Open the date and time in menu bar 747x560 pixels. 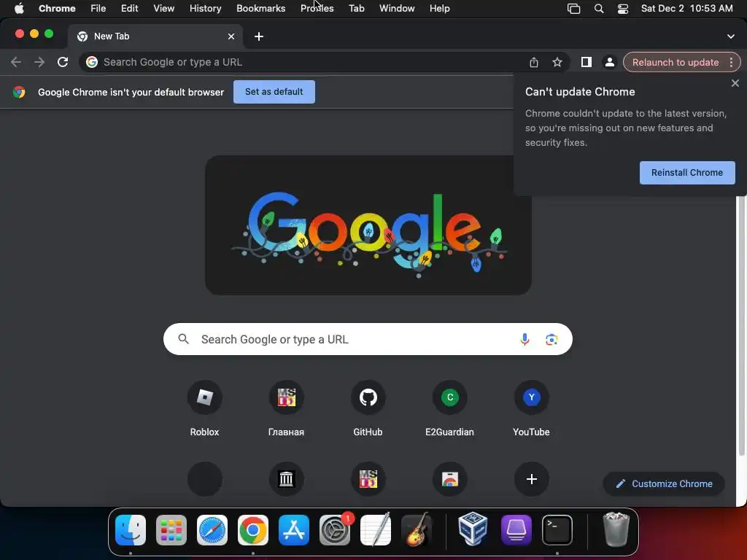point(686,8)
